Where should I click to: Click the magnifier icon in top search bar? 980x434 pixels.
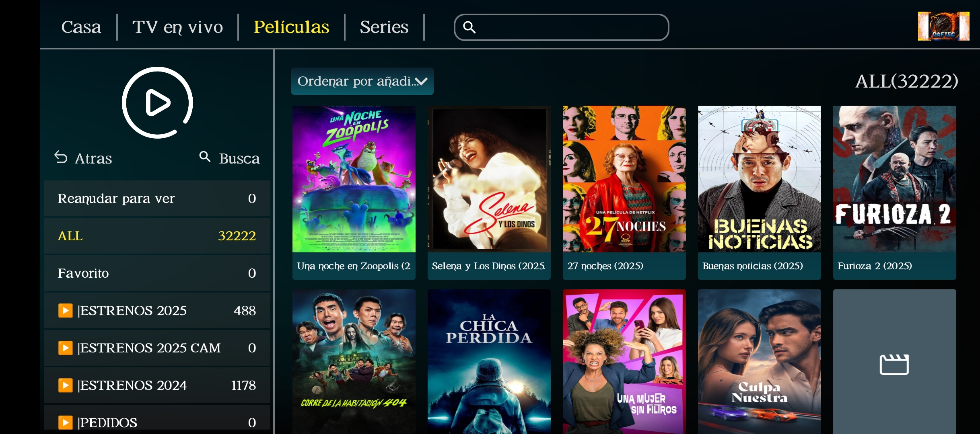point(469,27)
